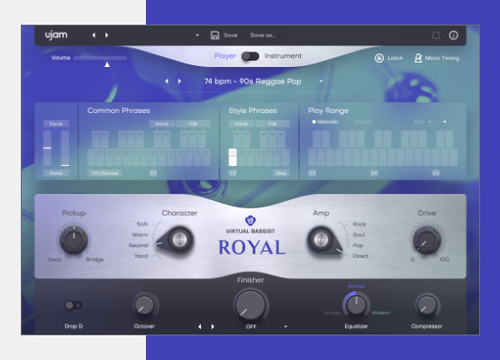Adjust the Damp slider
This screenshot has height=360, width=500.
65,148
